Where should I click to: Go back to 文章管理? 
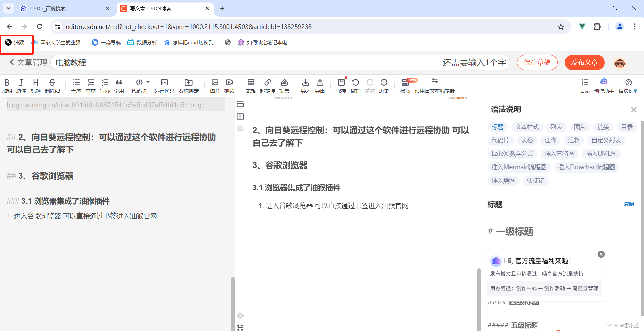(28, 63)
